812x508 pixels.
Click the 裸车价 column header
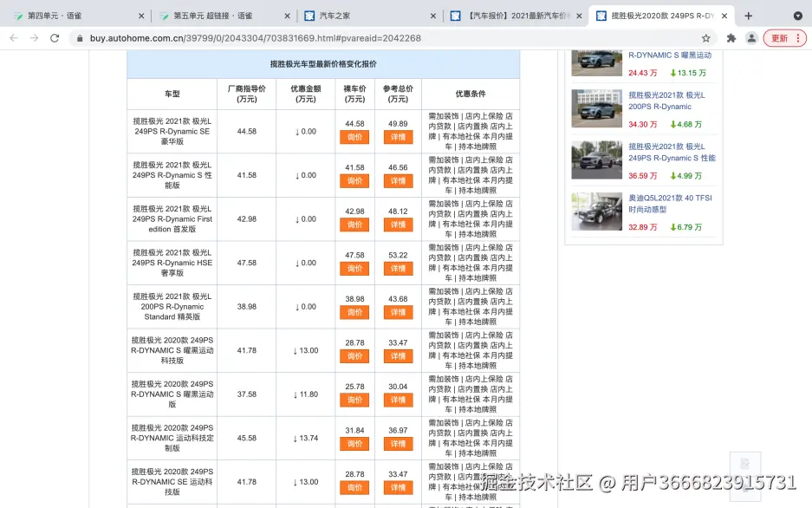point(354,94)
